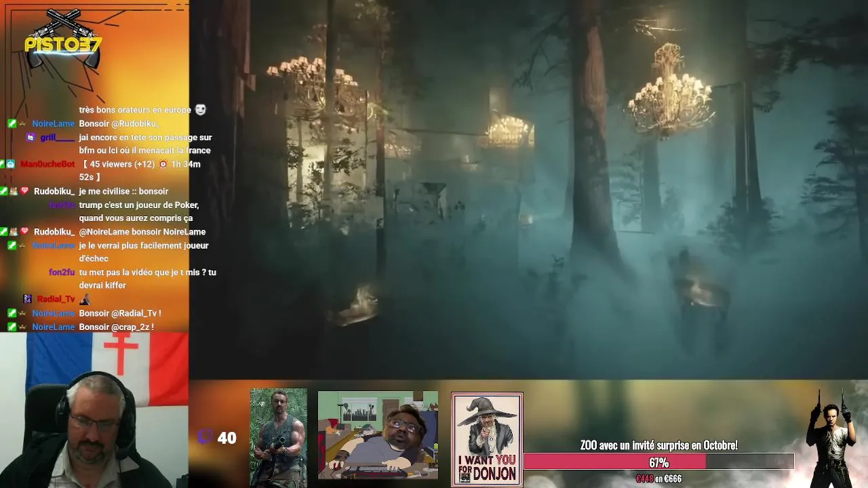The image size is (868, 488).
Task: Click the streamer webcam feed
Action: click(94, 410)
